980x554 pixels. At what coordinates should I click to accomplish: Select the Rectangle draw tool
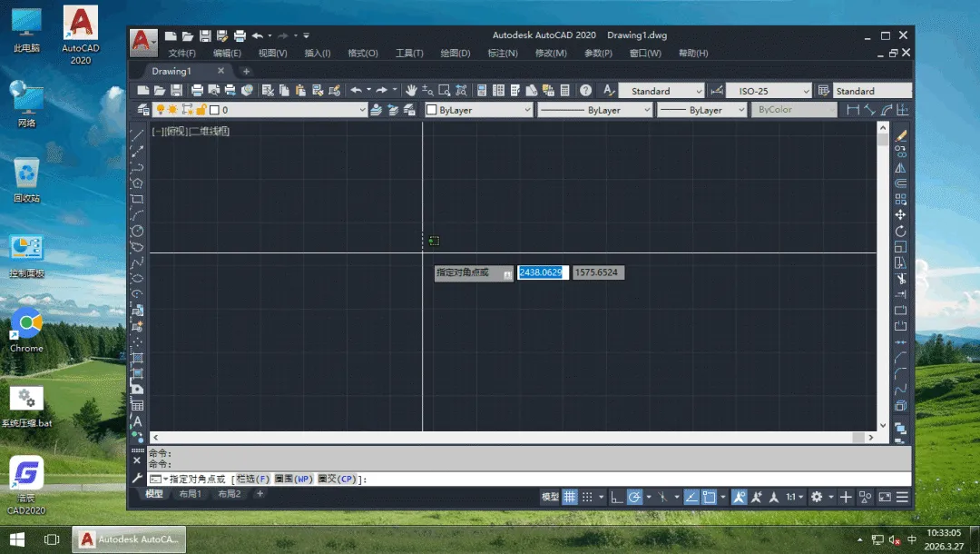[x=137, y=200]
